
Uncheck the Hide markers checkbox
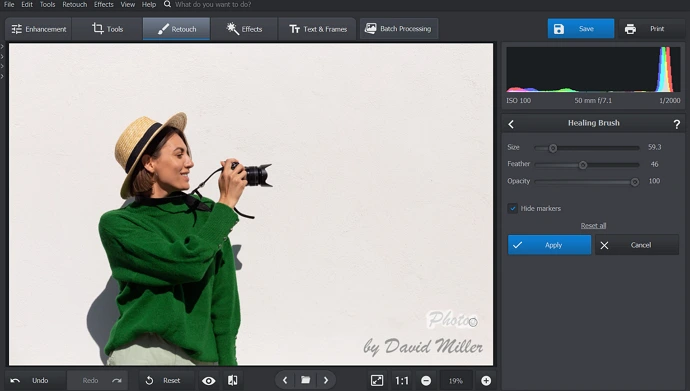tap(513, 208)
